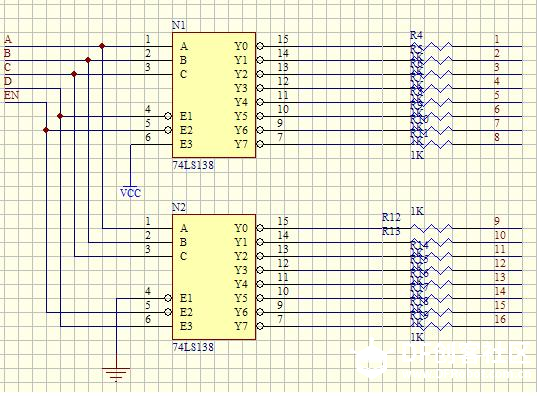Select the N2 74LS138 chip body

tap(214, 277)
